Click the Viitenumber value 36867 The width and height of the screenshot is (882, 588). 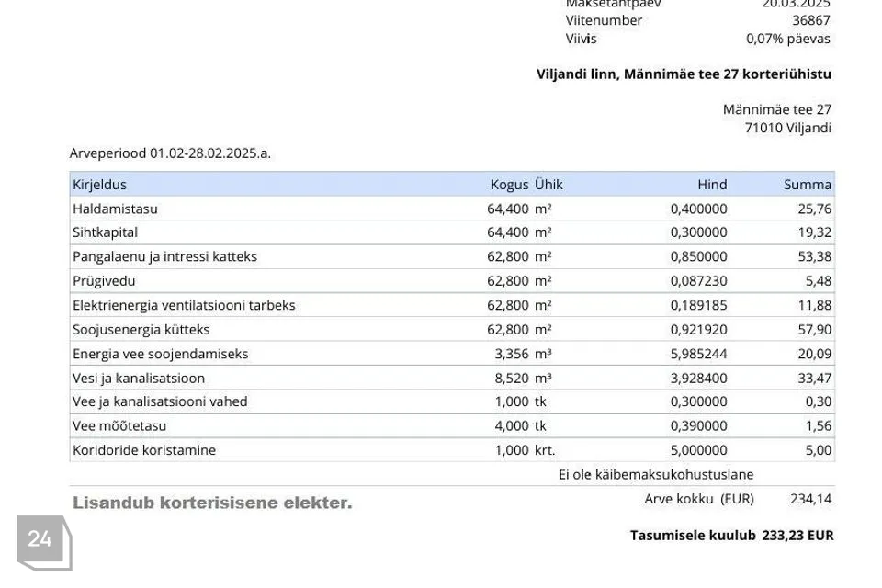point(810,20)
